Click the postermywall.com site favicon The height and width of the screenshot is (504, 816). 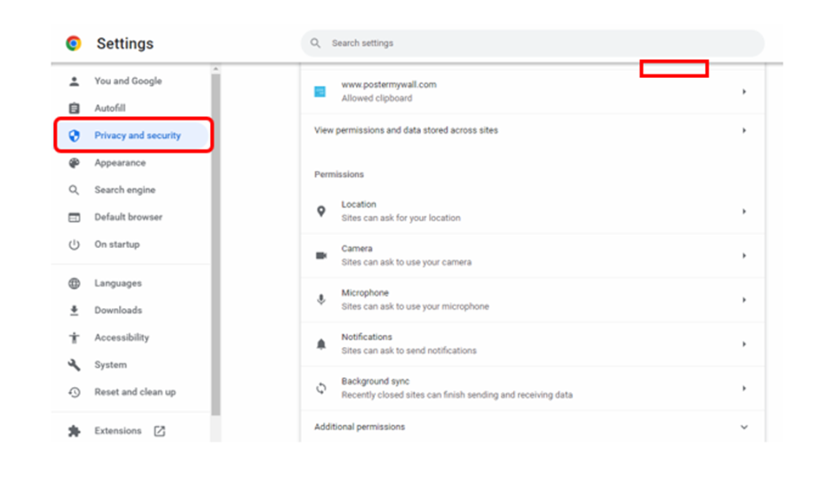[x=320, y=92]
